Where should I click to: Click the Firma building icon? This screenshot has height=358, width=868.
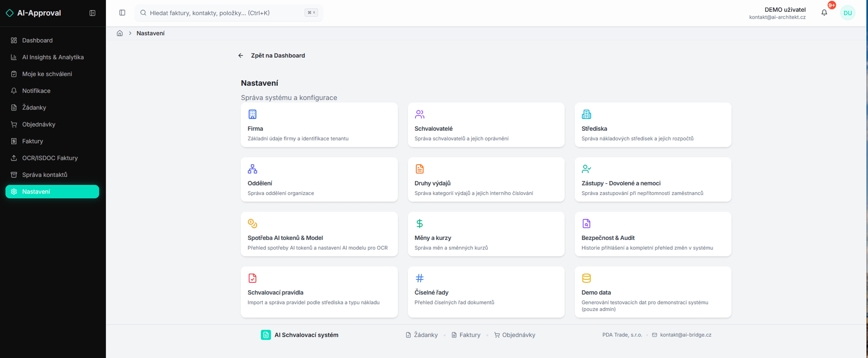[x=252, y=114]
